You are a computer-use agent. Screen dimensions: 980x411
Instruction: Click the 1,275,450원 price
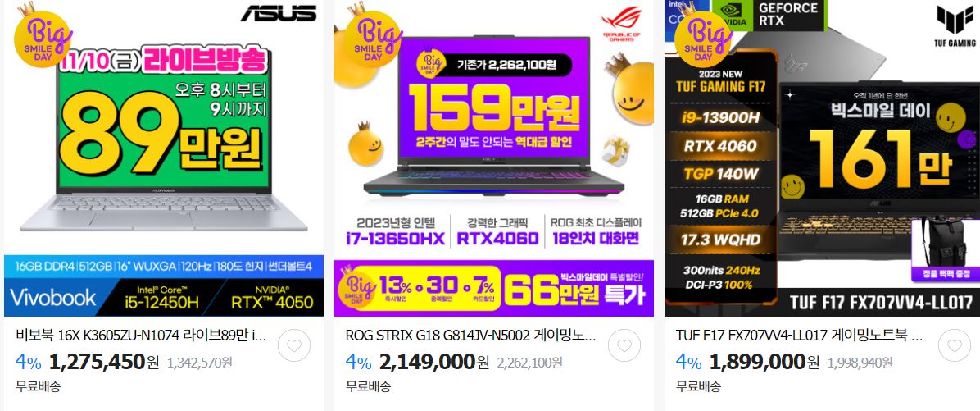pos(104,362)
